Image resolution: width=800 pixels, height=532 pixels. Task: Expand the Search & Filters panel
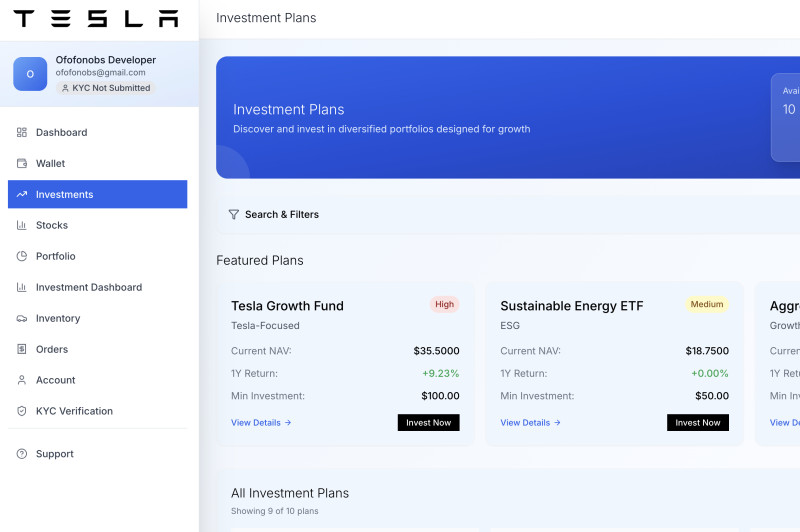coord(281,215)
